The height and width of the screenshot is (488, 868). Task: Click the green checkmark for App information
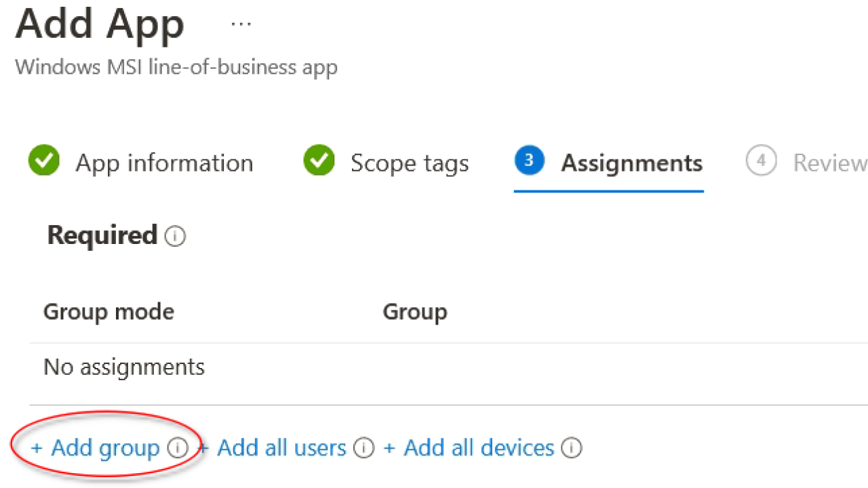(44, 162)
